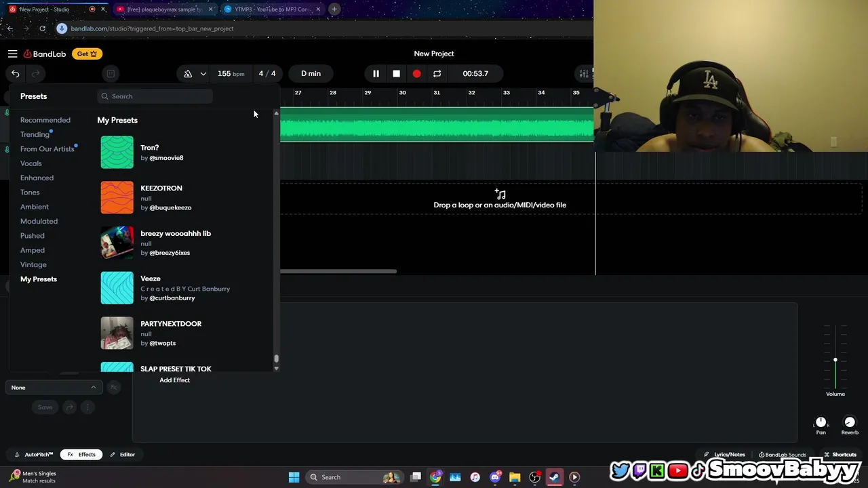Select the Amped presets category
Viewport: 868px width, 488px height.
point(33,250)
